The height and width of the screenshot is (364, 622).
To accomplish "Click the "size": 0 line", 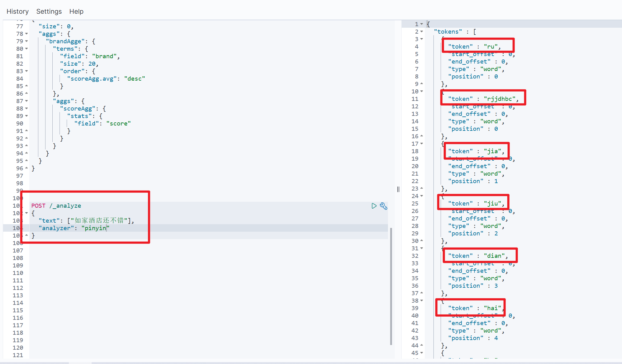I will [56, 26].
